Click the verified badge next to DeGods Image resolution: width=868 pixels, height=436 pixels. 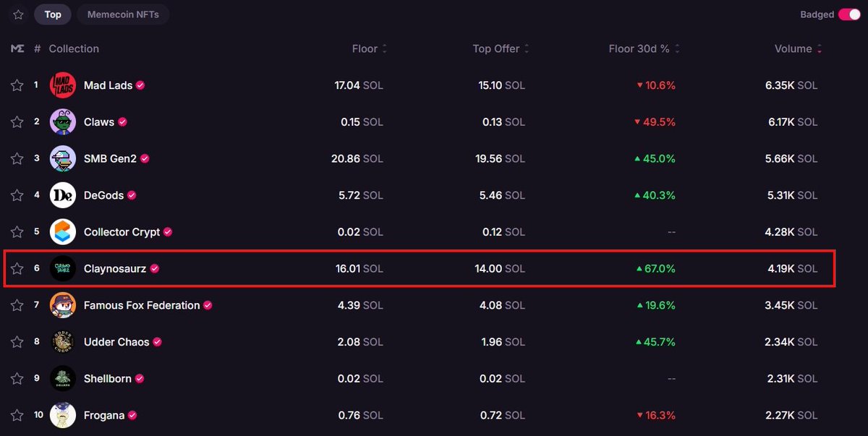click(x=132, y=195)
